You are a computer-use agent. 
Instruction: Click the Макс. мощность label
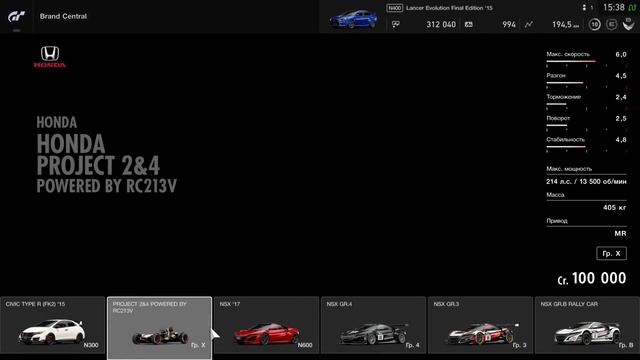pos(569,169)
